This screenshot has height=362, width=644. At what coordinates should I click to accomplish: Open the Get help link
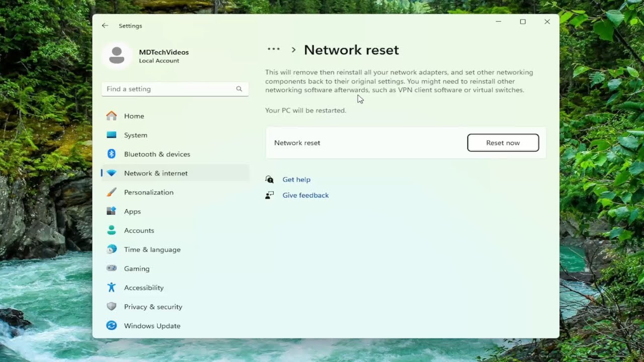(x=296, y=179)
